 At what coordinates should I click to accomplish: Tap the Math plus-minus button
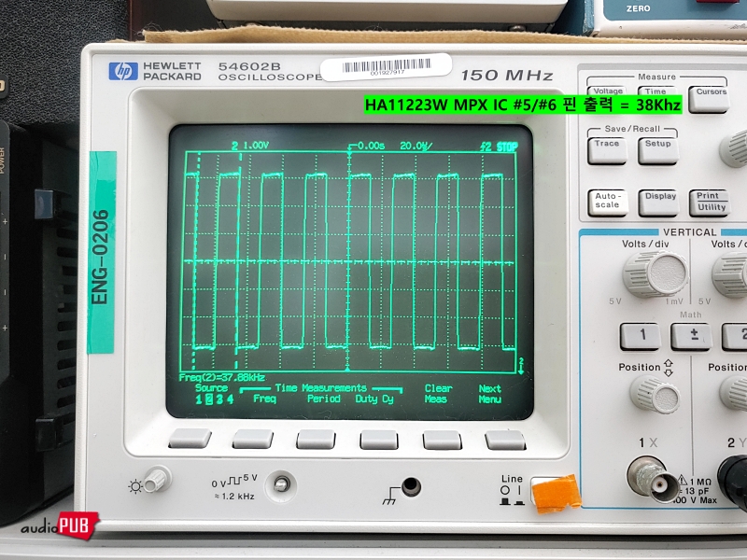tap(692, 336)
